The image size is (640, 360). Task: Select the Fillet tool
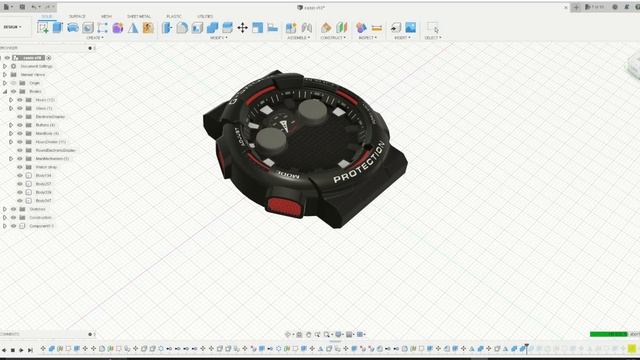(x=182, y=27)
